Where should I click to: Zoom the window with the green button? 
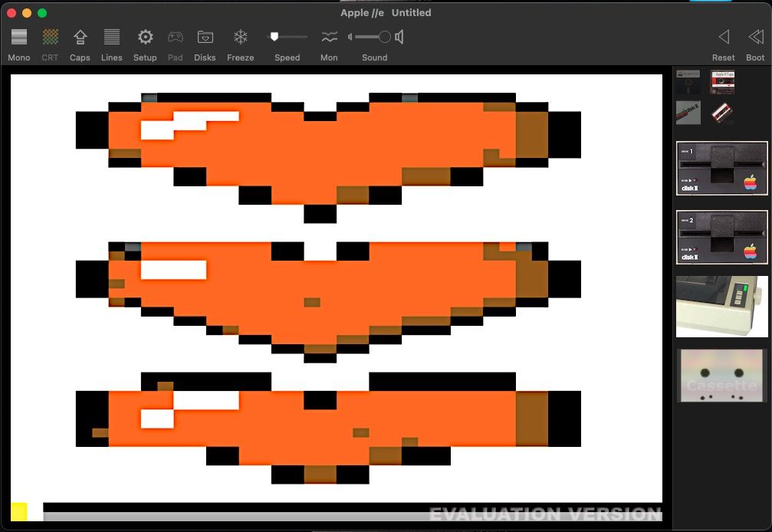[42, 13]
